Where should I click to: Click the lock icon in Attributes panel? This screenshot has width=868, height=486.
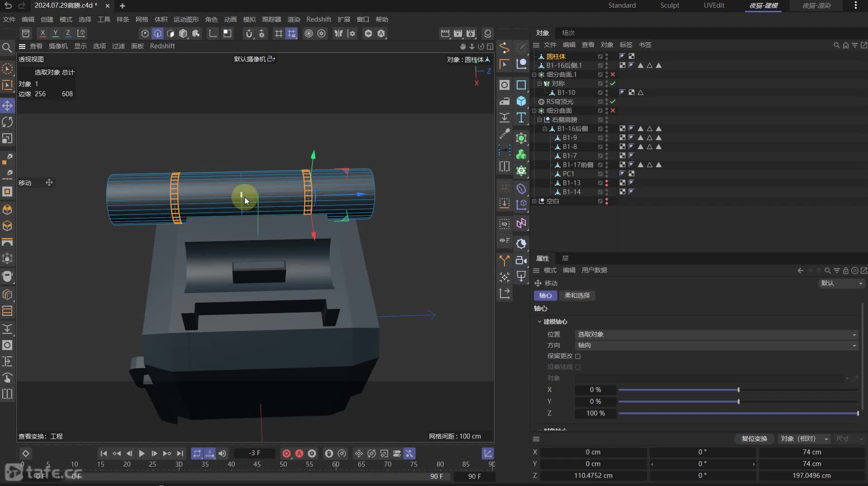[x=845, y=271]
